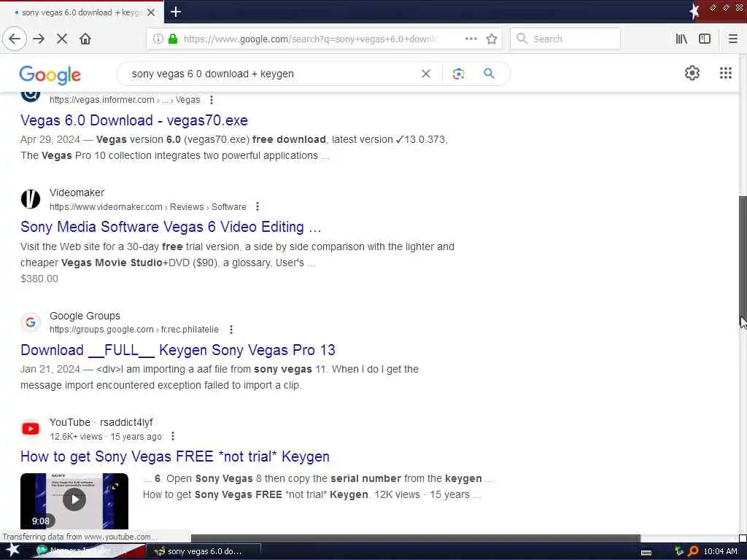The width and height of the screenshot is (747, 560).
Task: Open Vegas 6.0 Download - vegas70.exe link
Action: click(134, 120)
